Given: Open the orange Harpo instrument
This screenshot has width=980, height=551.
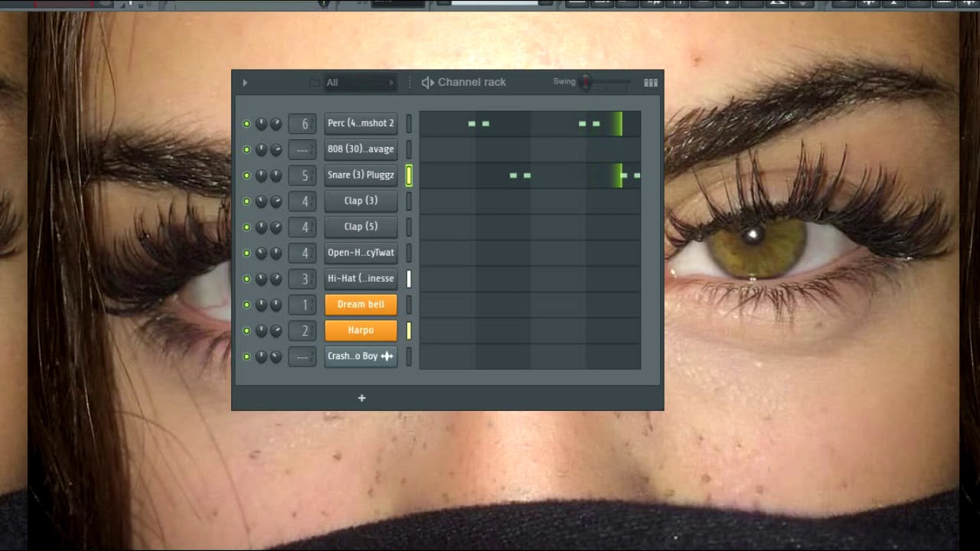Looking at the screenshot, I should [361, 331].
